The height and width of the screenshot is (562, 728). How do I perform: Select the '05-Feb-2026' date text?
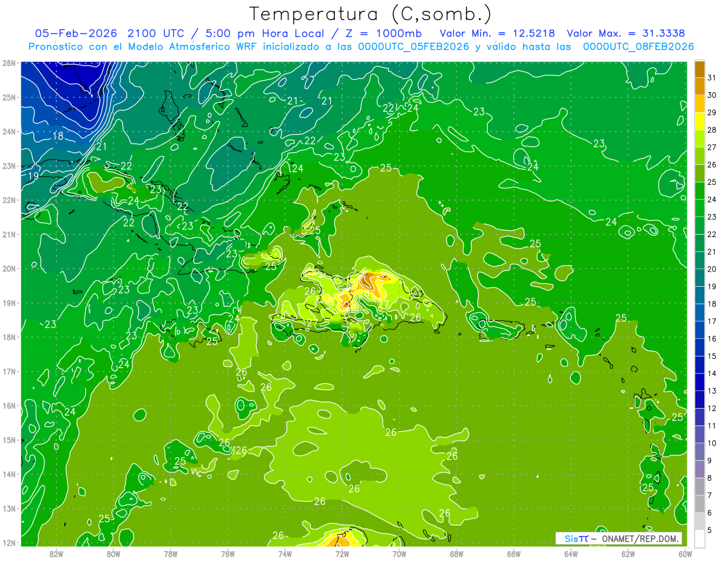click(x=76, y=33)
